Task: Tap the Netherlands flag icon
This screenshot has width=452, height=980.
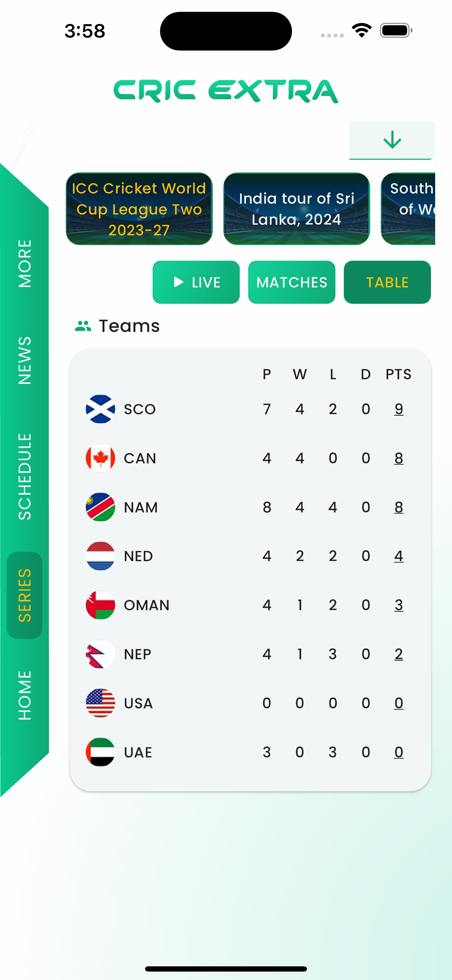Action: (x=100, y=556)
